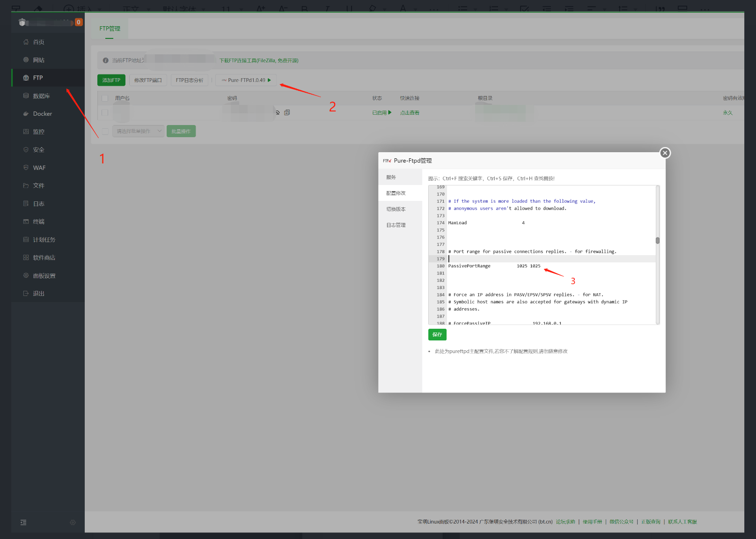Switch to the 切换版本 tab
This screenshot has width=756, height=539.
click(396, 209)
